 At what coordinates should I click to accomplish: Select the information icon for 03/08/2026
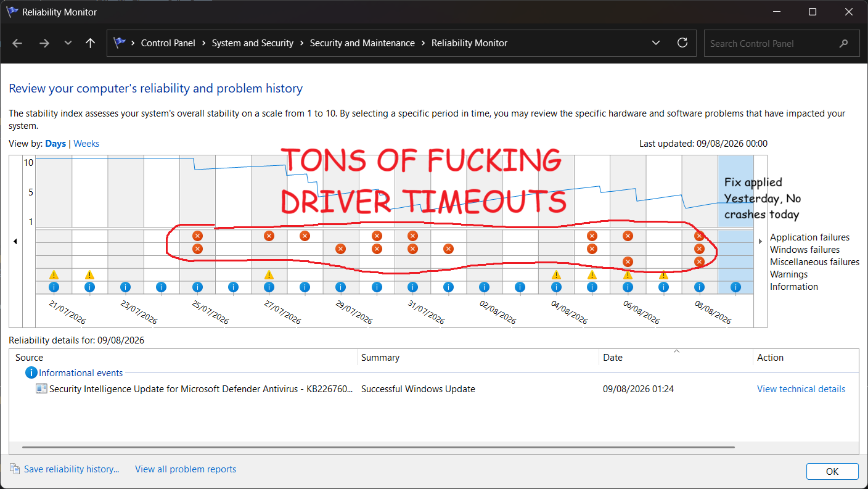(520, 287)
